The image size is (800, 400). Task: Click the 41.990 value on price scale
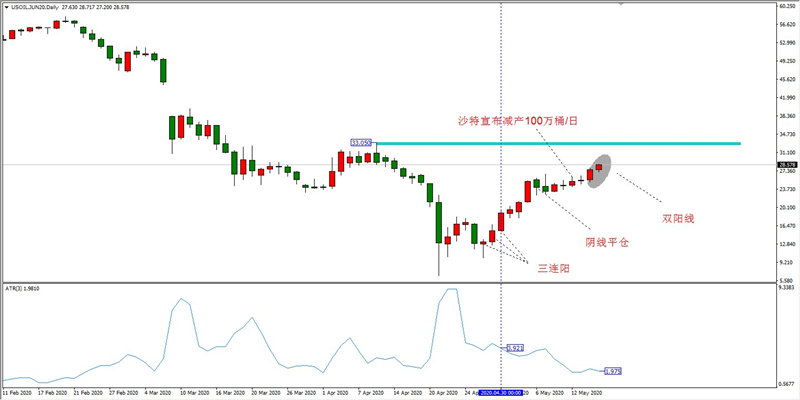click(787, 97)
